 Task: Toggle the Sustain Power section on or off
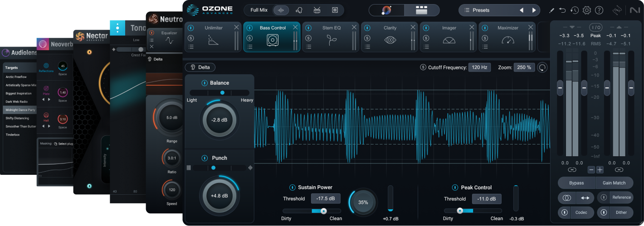click(x=293, y=188)
